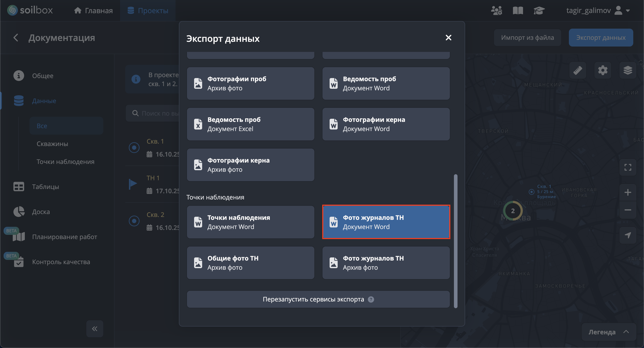Viewport: 644px width, 348px height.
Task: Open Таблицы in the sidebar
Action: point(45,187)
